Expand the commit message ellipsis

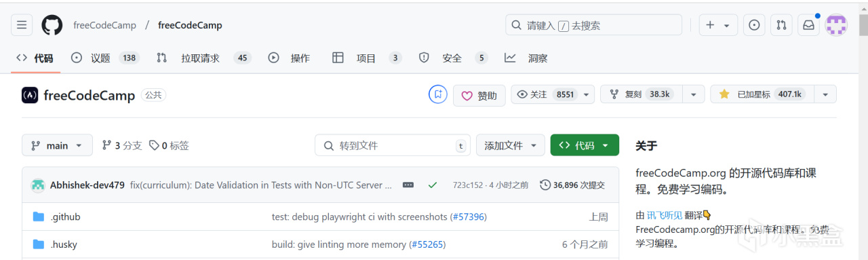[408, 185]
